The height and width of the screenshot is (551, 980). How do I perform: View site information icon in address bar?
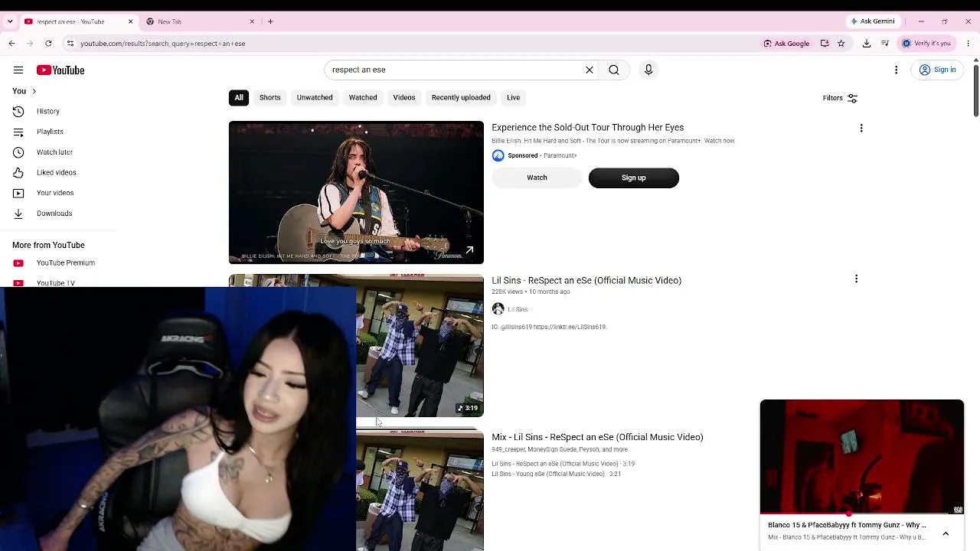70,44
